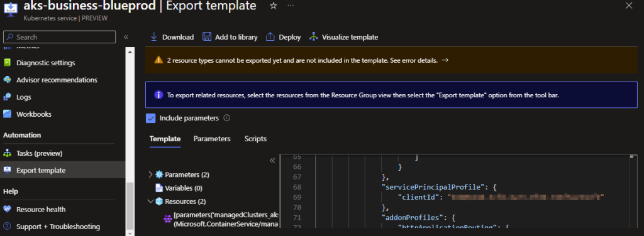Expand the Parameters (2) tree node
The height and width of the screenshot is (236, 644).
click(150, 174)
